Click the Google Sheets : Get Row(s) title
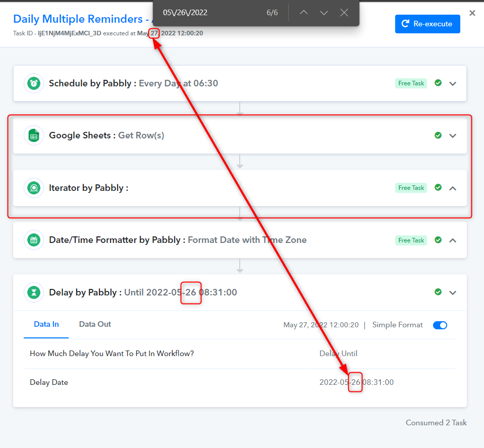Screen dimensions: 484x448 pos(106,135)
